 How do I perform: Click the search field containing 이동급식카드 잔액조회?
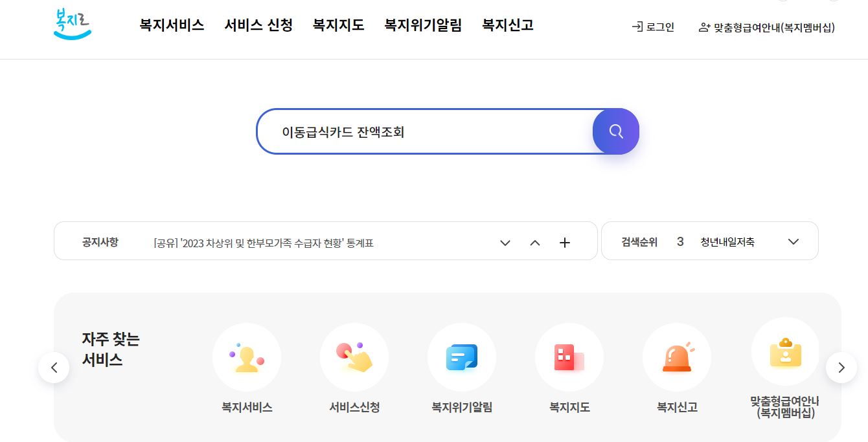pos(424,131)
